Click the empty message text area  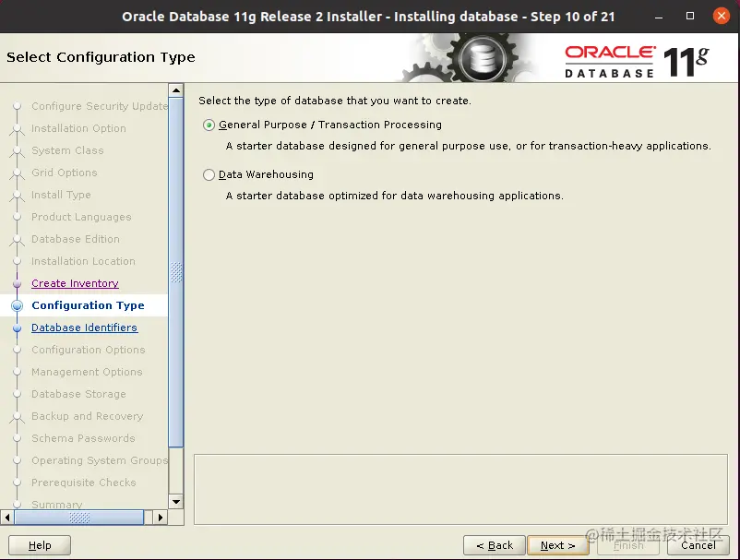coord(460,490)
